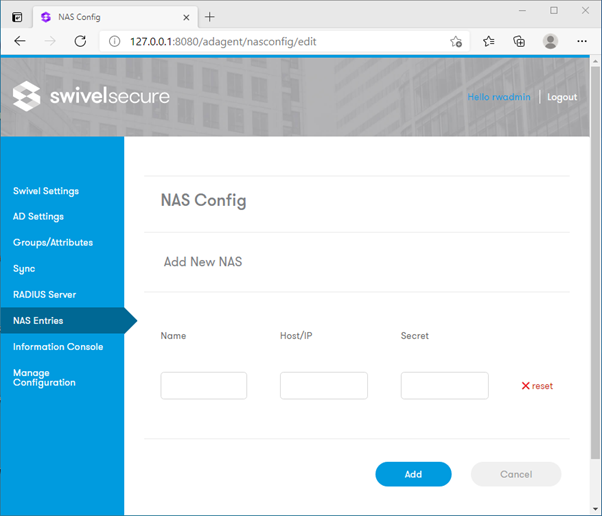Screen dimensions: 602x516
Task: Open the Collections icon
Action: (519, 41)
